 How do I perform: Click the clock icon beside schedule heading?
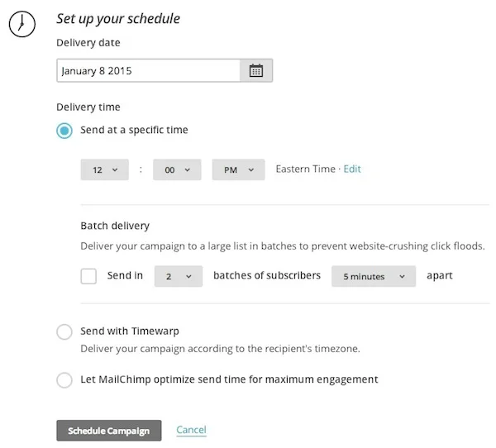pos(22,24)
